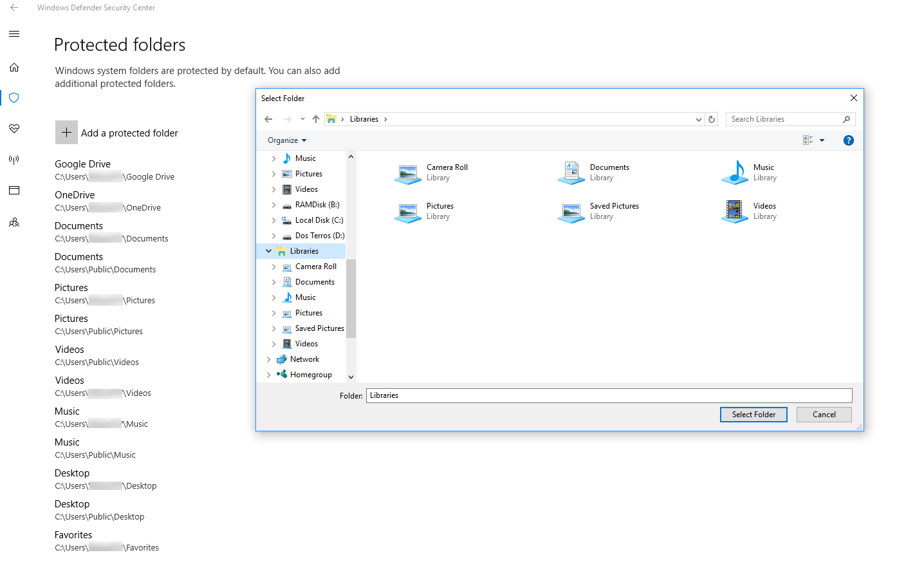
Task: Close the Select Folder dialog
Action: coord(853,98)
